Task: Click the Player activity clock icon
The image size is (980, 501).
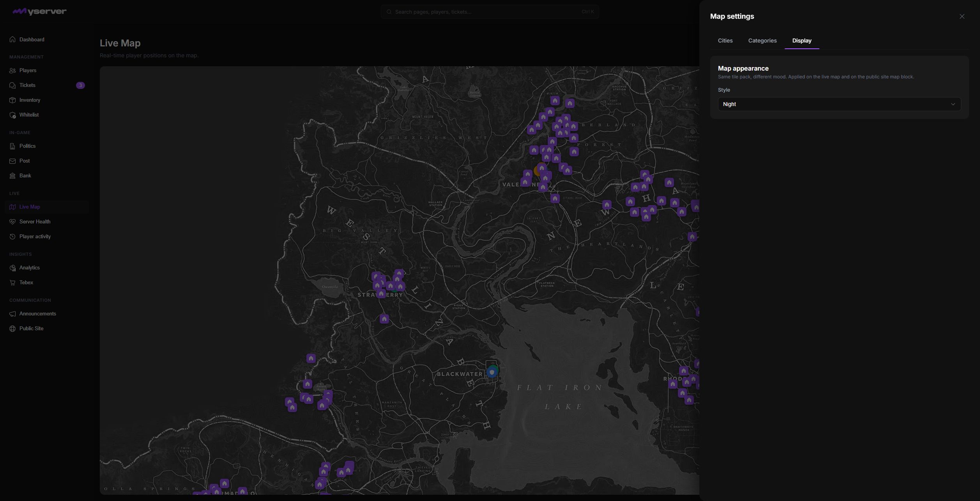Action: coord(12,237)
